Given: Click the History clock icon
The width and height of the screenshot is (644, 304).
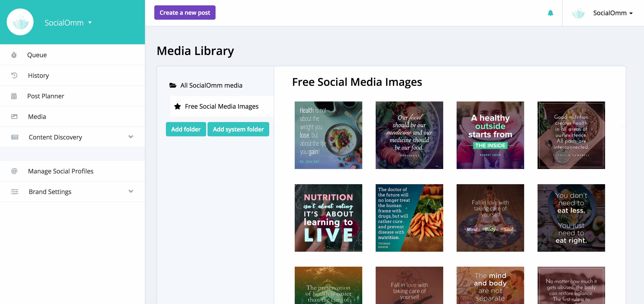Looking at the screenshot, I should click(x=14, y=75).
